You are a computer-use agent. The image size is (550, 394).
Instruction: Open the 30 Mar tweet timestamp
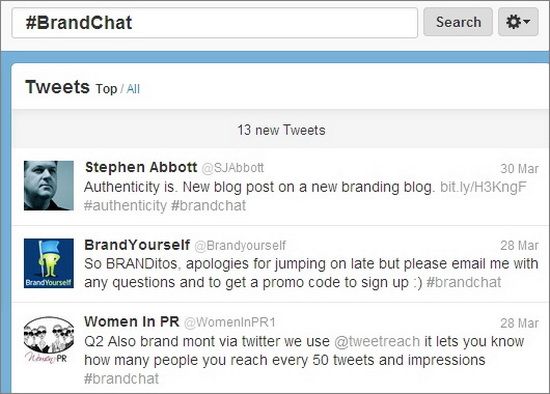coord(519,169)
